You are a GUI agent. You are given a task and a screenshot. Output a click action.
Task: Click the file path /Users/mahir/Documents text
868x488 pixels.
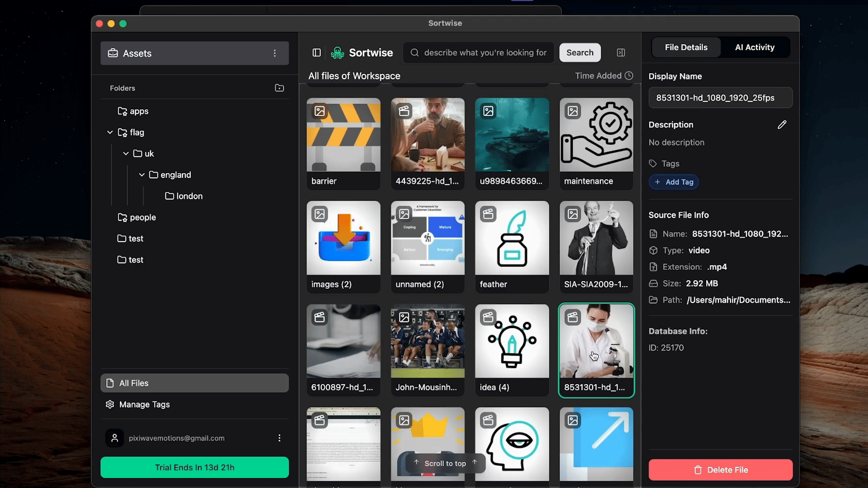(739, 300)
